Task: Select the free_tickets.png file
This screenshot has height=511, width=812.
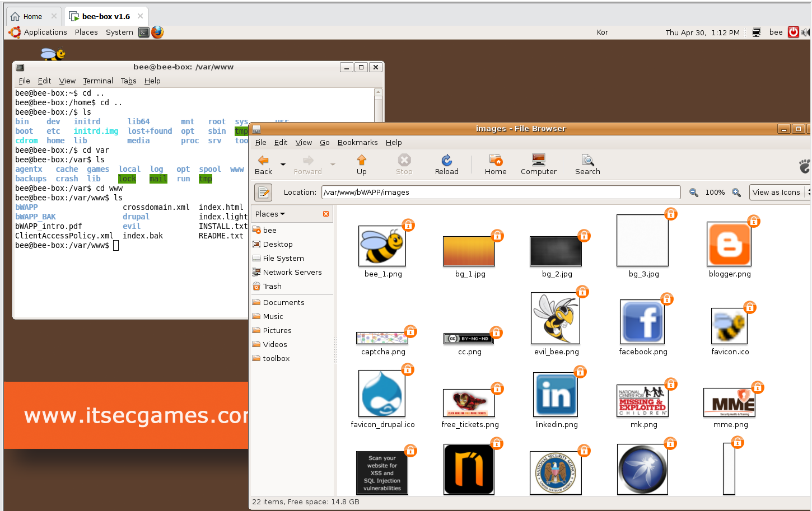Action: point(469,403)
